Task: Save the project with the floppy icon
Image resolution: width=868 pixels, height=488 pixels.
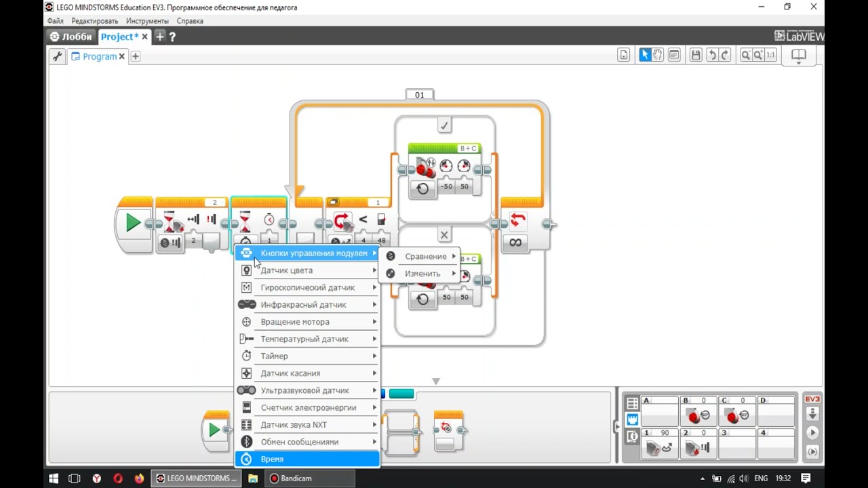Action: pos(696,56)
